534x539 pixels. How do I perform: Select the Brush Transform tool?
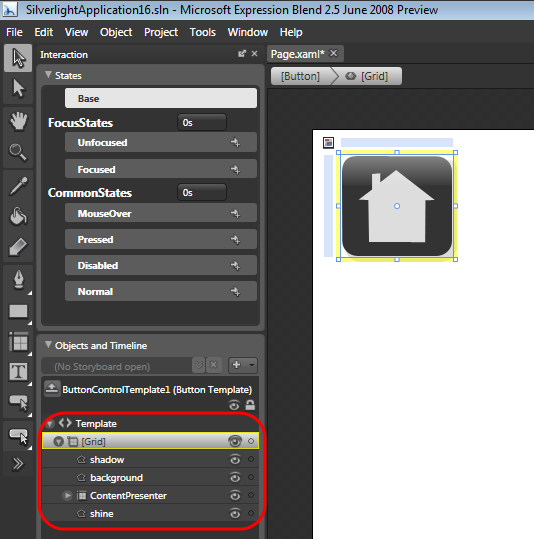coord(18,247)
